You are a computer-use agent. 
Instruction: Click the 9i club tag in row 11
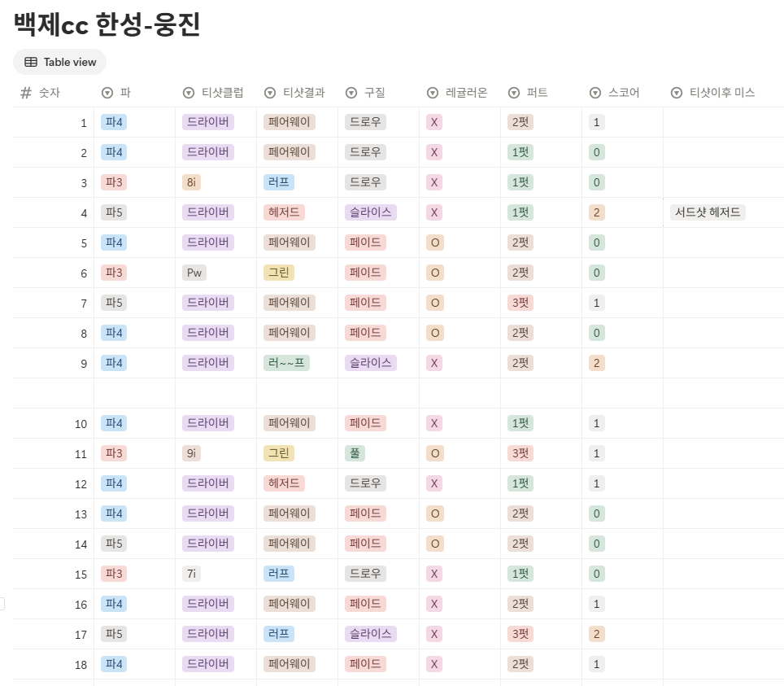click(191, 453)
